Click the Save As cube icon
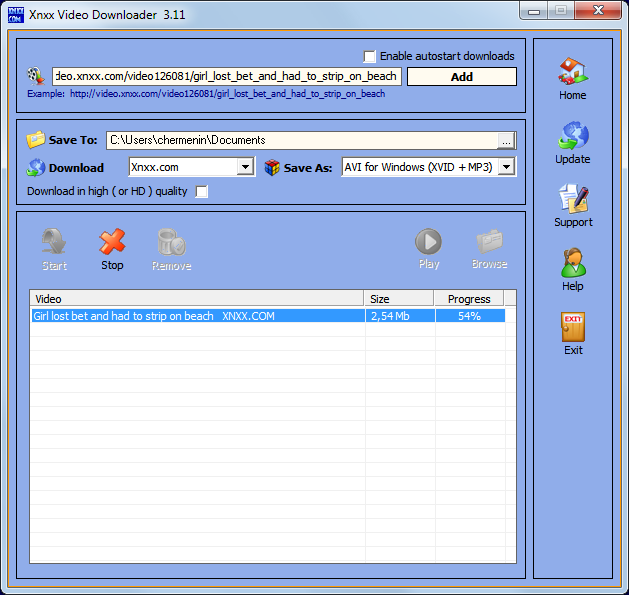This screenshot has width=629, height=595. 272,167
